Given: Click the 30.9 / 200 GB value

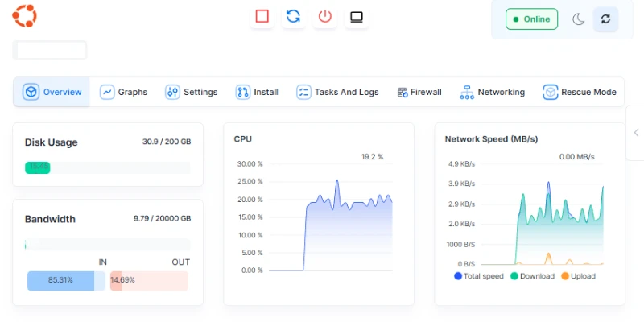Looking at the screenshot, I should pos(167,142).
